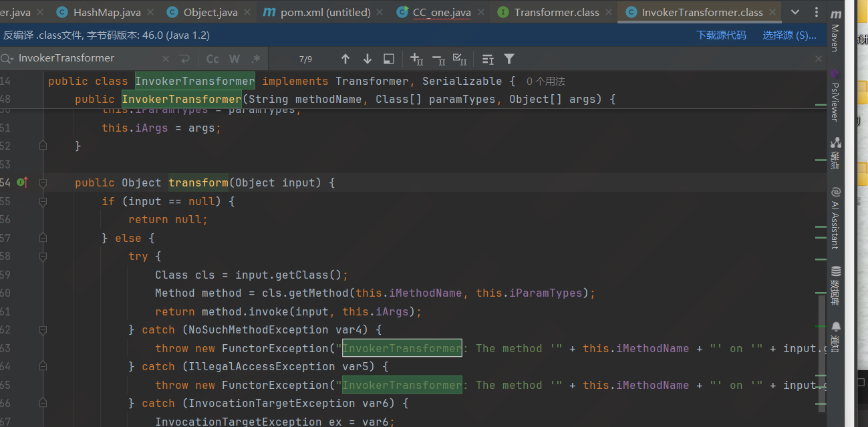Screen dimensions: 868x427
Task: Add selection for next occurrence icon
Action: click(x=416, y=59)
